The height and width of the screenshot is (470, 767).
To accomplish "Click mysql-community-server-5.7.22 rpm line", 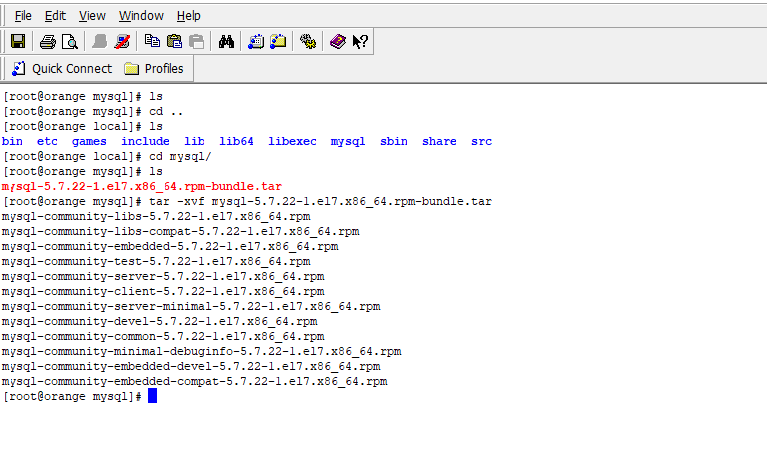I will coord(163,276).
